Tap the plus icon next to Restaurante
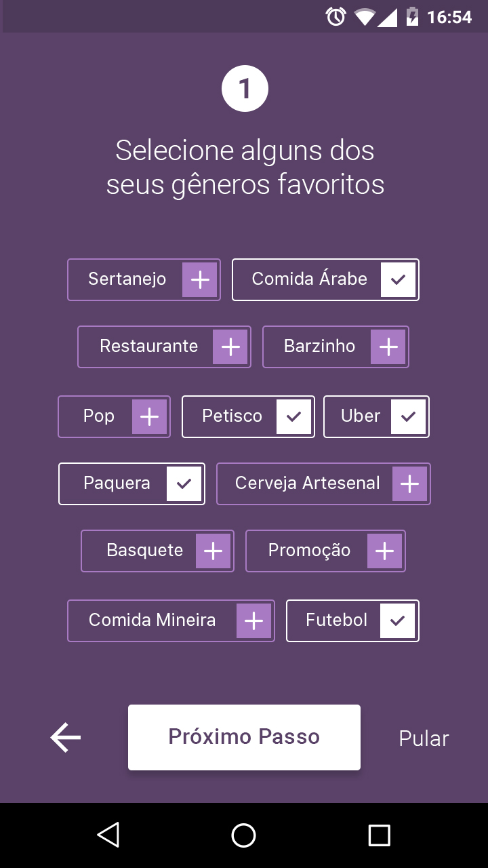The width and height of the screenshot is (488, 868). (x=230, y=347)
